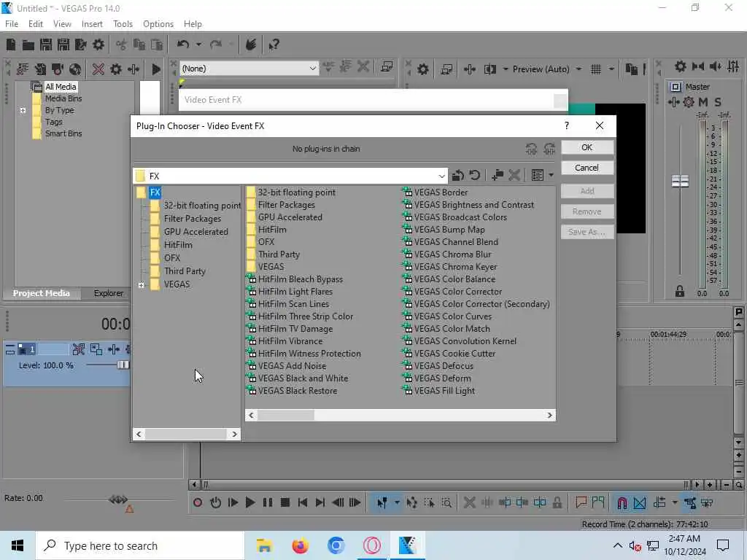Click the Stop button in transport bar

click(285, 502)
